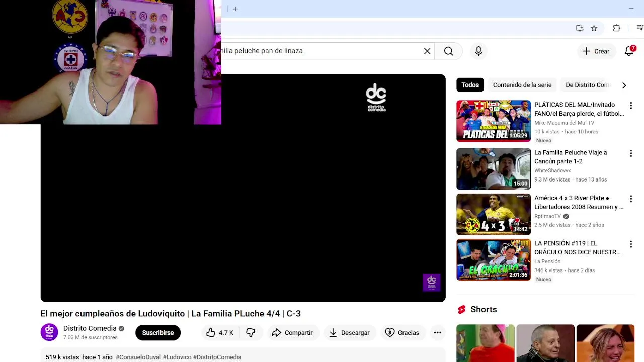Open YouTube notifications bell

click(x=629, y=51)
